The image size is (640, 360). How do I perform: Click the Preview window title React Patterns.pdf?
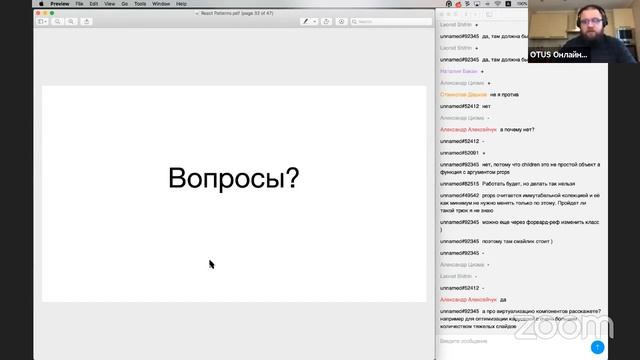pos(237,13)
